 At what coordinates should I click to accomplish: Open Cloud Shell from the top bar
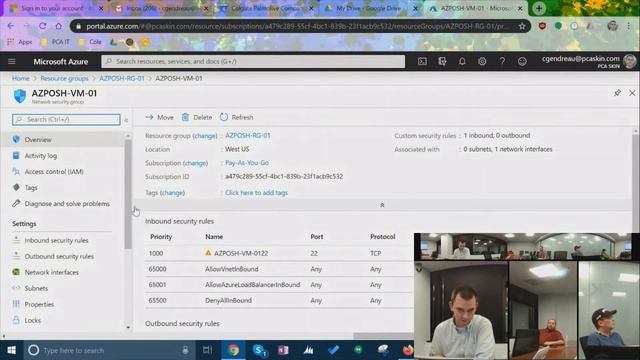pos(422,62)
